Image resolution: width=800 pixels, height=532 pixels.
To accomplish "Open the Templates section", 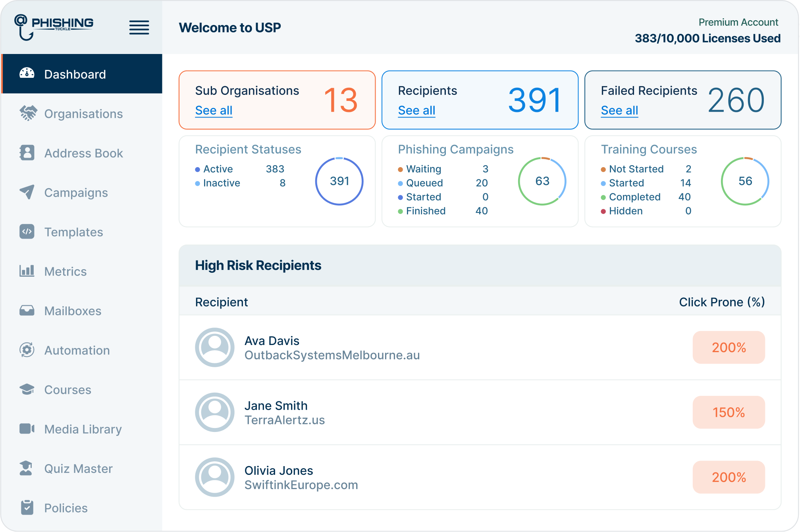I will coord(82,232).
